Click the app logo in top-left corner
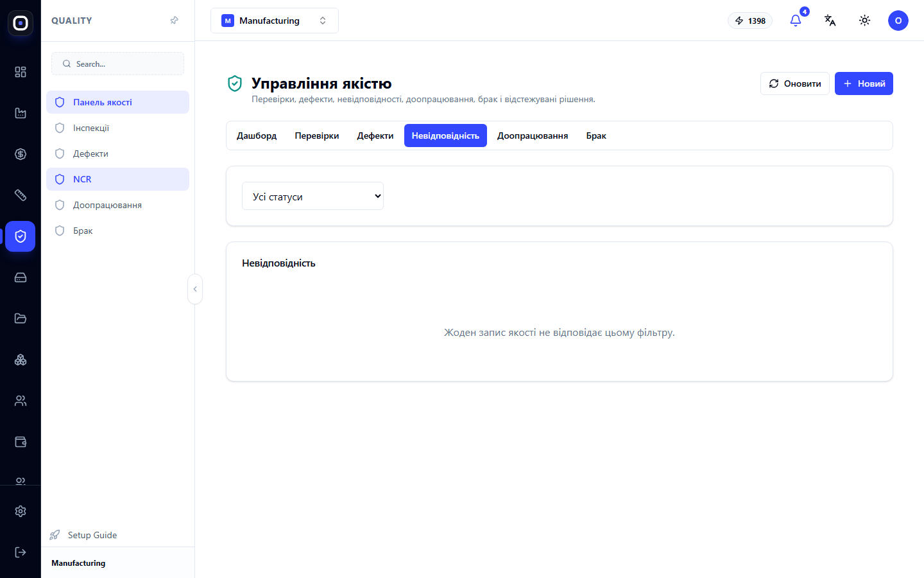 (21, 23)
